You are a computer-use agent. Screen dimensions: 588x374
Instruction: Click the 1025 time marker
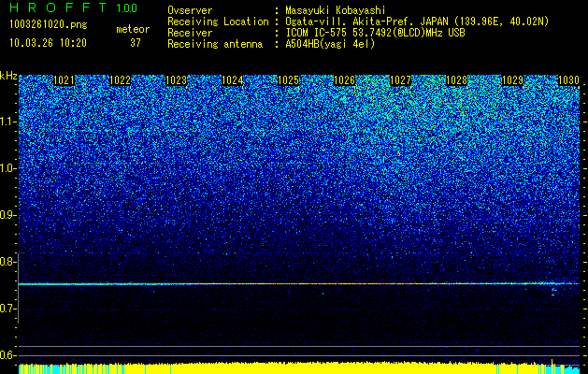pyautogui.click(x=289, y=80)
